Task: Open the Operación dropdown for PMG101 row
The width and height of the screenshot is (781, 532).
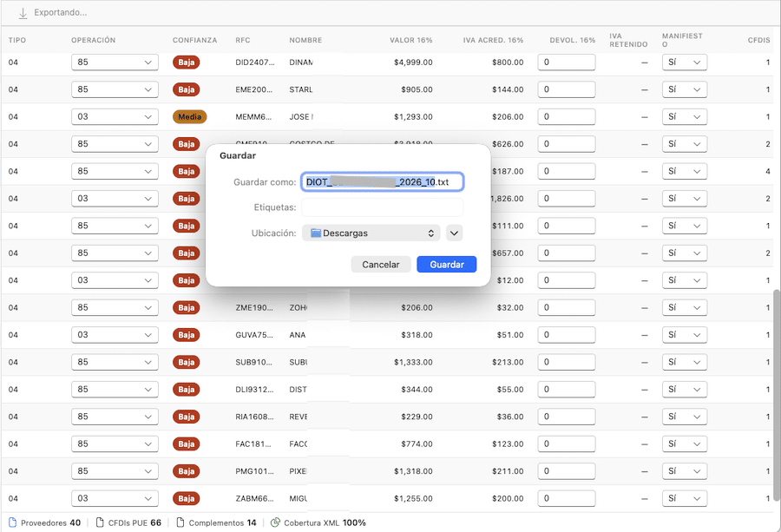Action: (115, 471)
